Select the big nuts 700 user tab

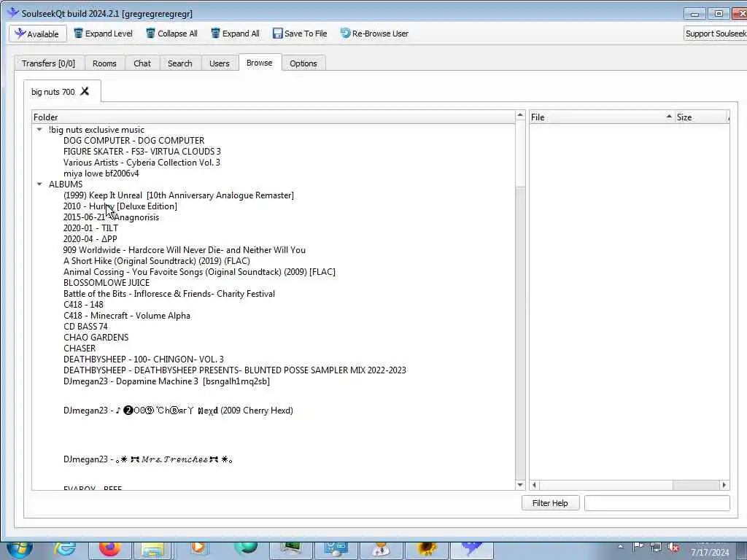(53, 91)
